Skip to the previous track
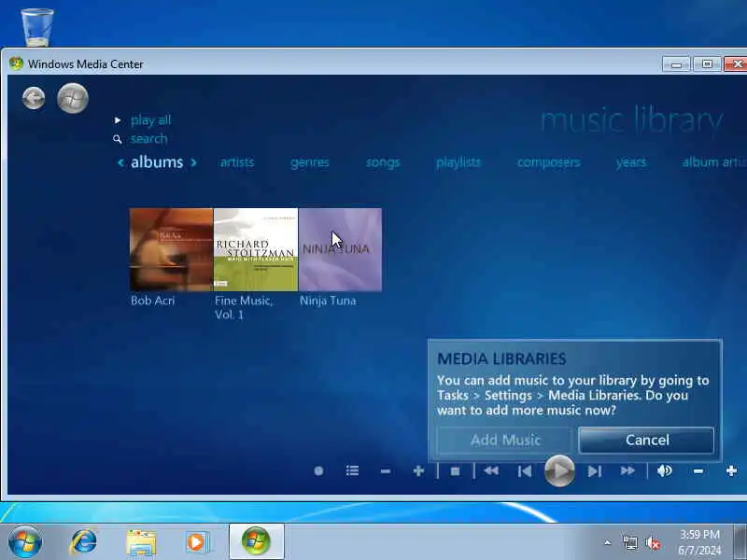The height and width of the screenshot is (560, 747). tap(525, 471)
